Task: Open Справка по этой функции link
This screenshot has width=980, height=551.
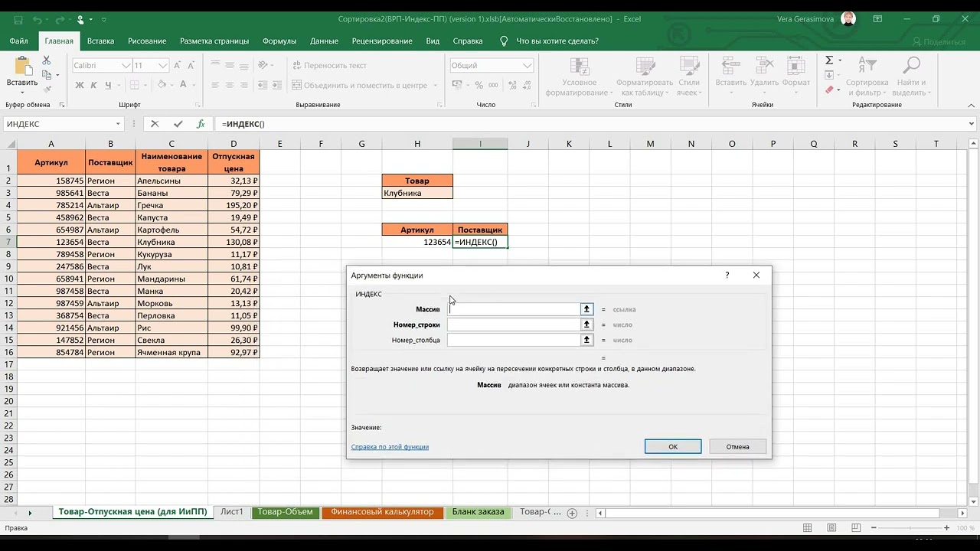Action: coord(390,447)
